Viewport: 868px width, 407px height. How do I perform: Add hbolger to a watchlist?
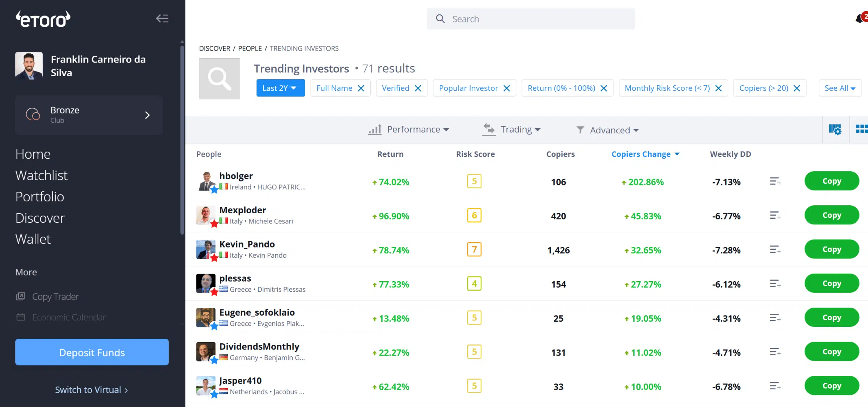coord(775,181)
